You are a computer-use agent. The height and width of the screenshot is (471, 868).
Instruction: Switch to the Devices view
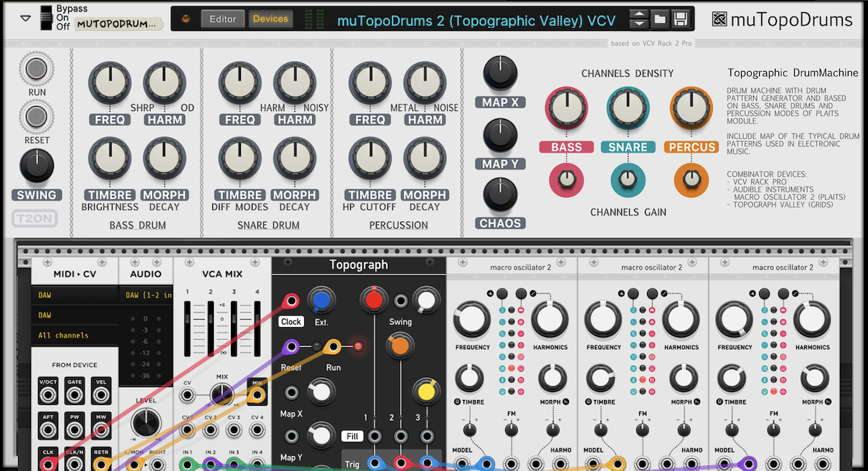(270, 19)
